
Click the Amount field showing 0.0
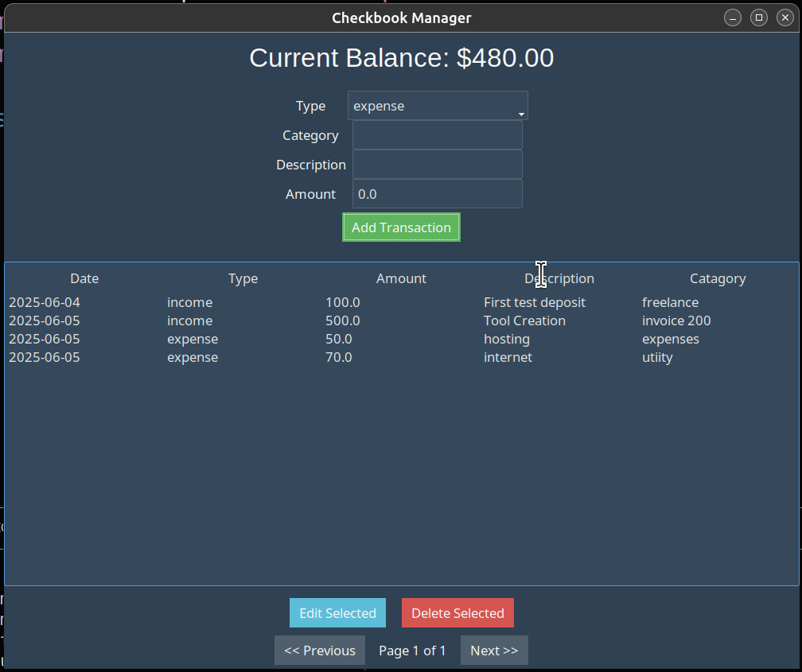[438, 194]
